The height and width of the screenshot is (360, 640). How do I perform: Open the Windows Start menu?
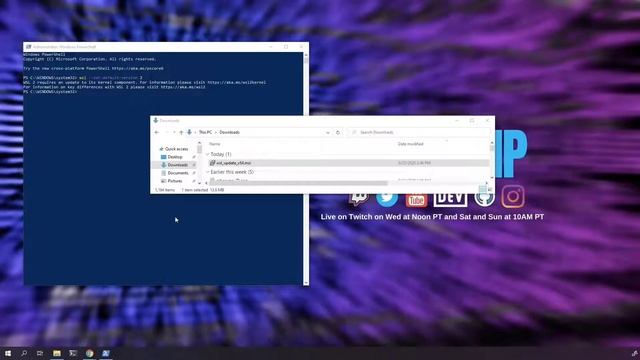8,353
